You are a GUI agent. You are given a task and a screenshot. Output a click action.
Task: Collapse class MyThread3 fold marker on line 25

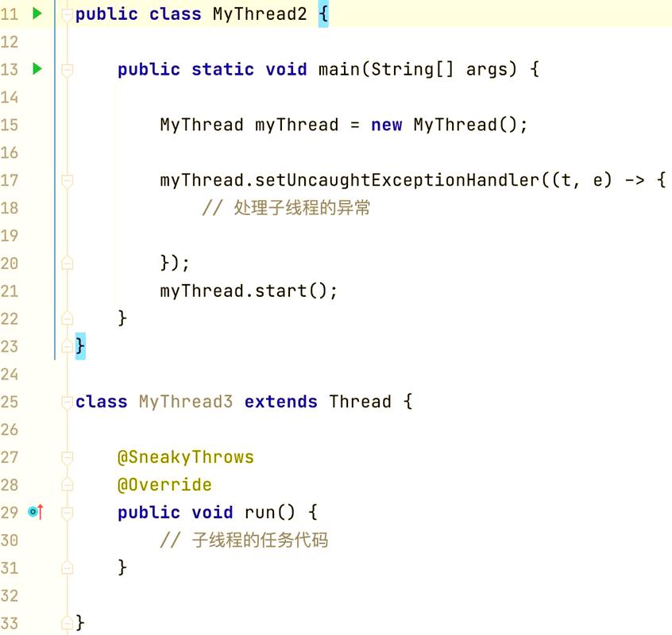[67, 402]
